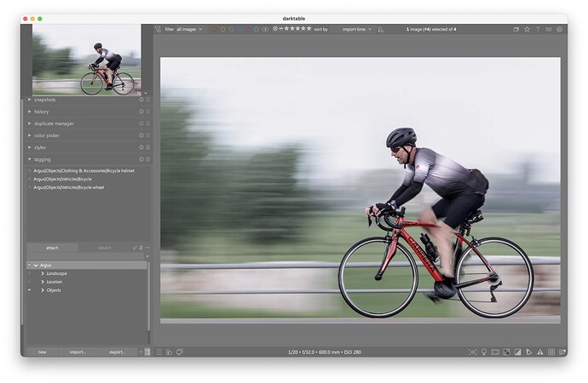The image size is (588, 383).
Task: Open the zoom dropdown arrow under navigation preview
Action: tap(146, 94)
